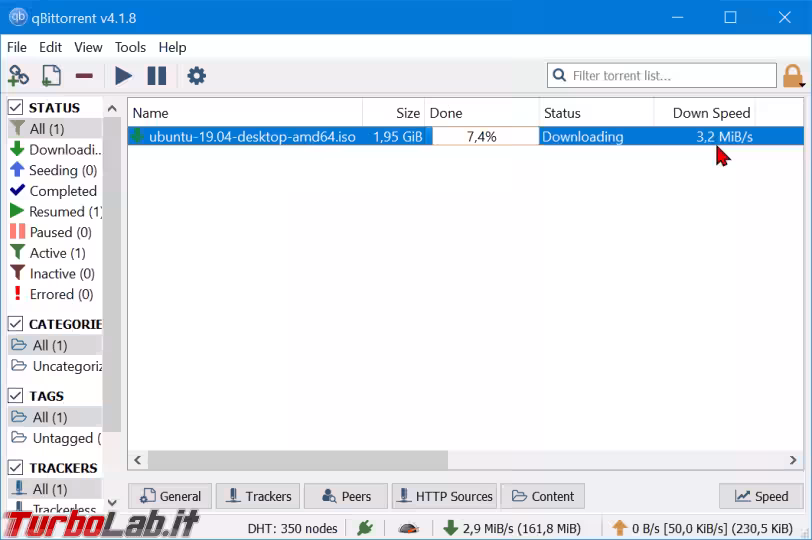Select the Resumed (1) filter
This screenshot has height=540, width=812.
[x=55, y=212]
